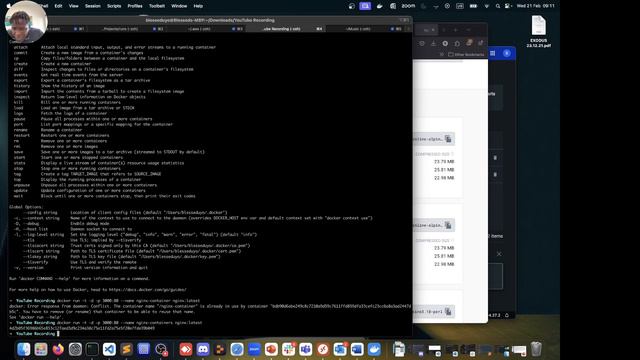The height and width of the screenshot is (360, 640).
Task: Copy the perl image pull command
Action: [x=448, y=312]
